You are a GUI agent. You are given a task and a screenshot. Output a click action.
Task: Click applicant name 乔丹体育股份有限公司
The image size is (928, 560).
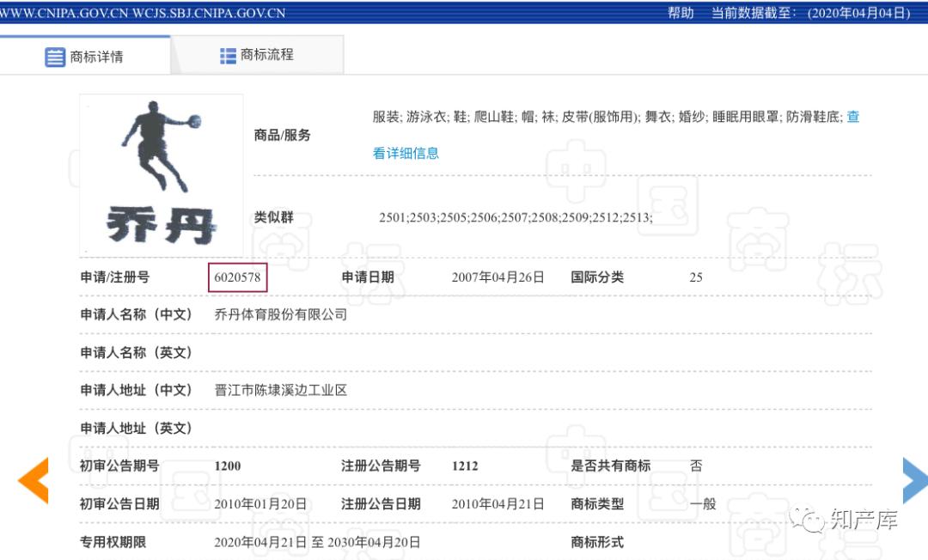tap(282, 314)
